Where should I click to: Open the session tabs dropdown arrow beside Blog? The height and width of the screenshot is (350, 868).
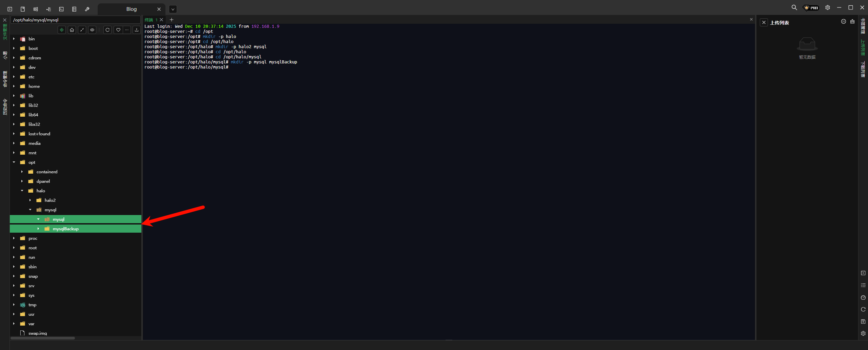point(173,9)
